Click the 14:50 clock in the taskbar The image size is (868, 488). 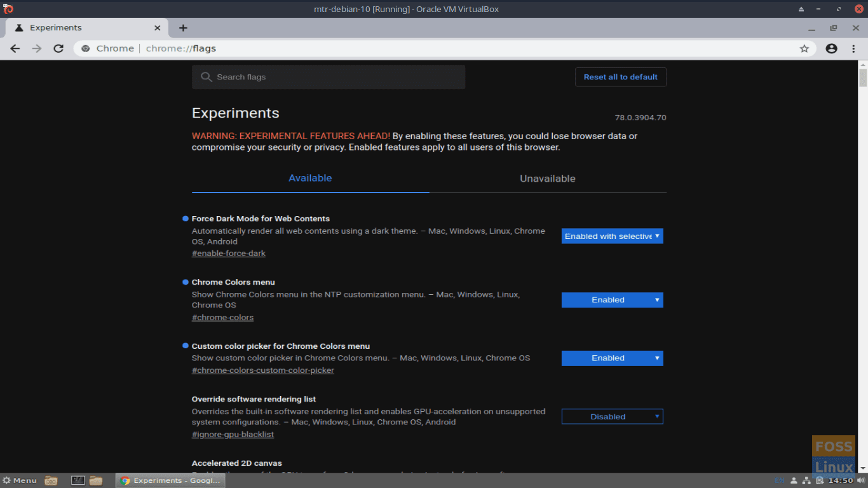pyautogui.click(x=841, y=481)
